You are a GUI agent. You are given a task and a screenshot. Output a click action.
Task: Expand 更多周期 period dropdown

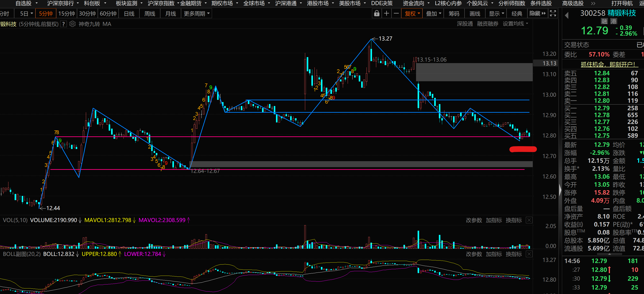click(x=197, y=14)
